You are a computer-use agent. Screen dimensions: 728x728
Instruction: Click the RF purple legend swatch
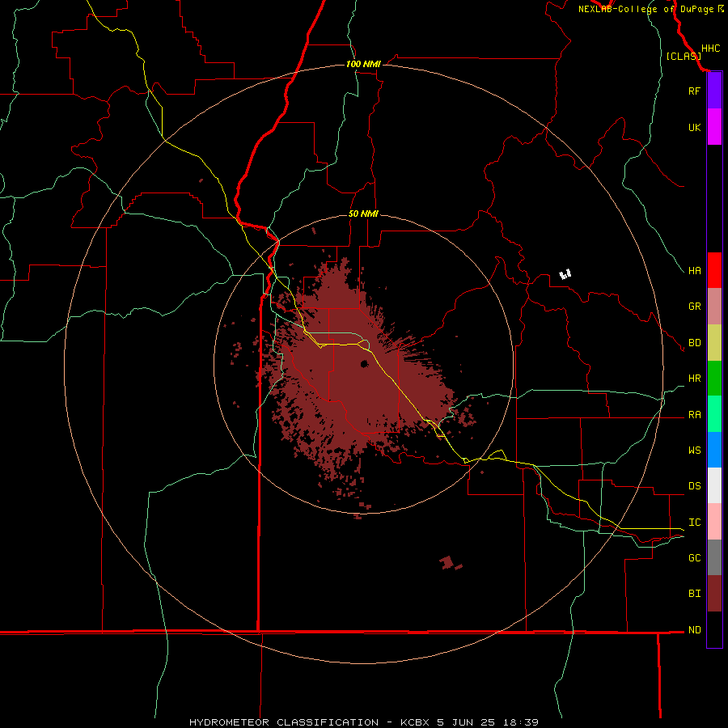(x=714, y=91)
